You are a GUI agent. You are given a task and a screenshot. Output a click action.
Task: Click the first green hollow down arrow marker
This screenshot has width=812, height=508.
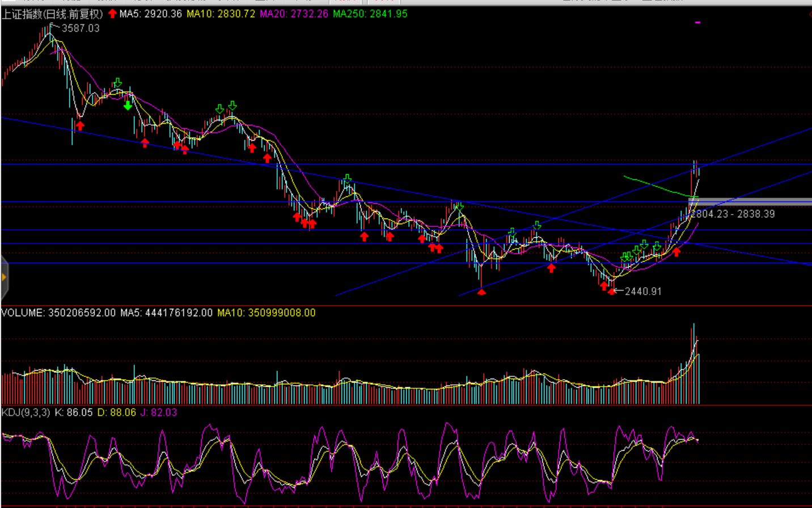pyautogui.click(x=117, y=83)
